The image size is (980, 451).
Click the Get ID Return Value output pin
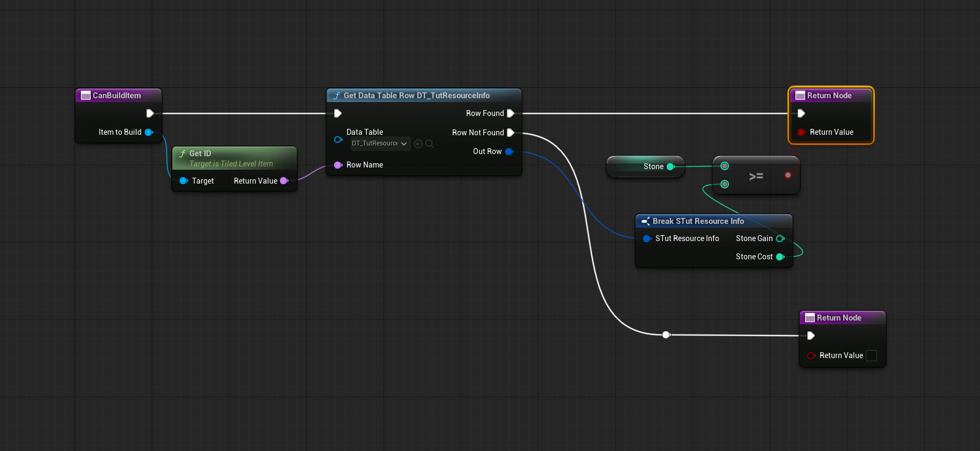(284, 181)
